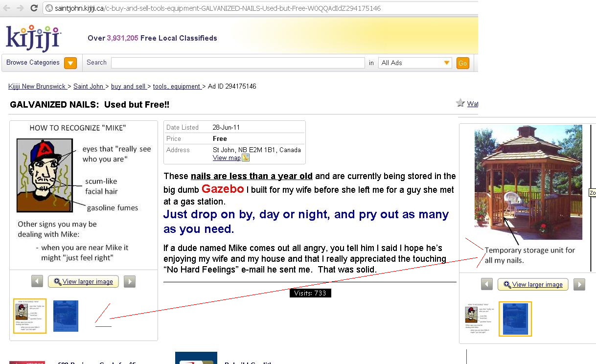Open the All Ads category dropdown
The height and width of the screenshot is (364, 596).
(x=415, y=63)
